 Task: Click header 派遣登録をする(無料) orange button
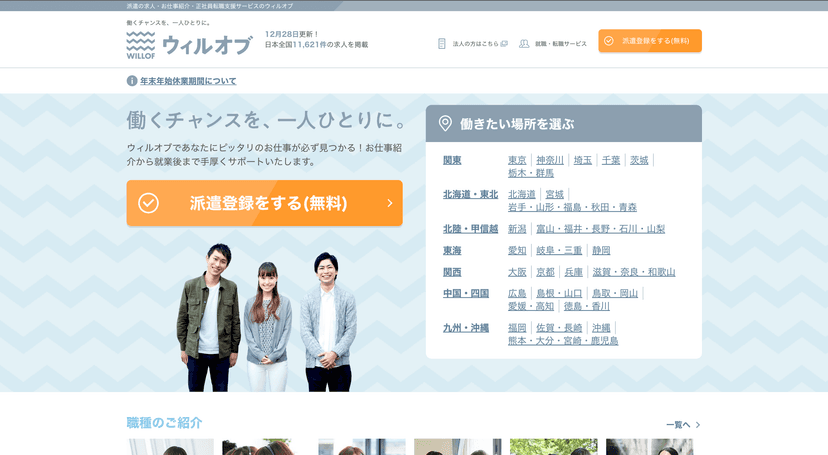tap(650, 41)
